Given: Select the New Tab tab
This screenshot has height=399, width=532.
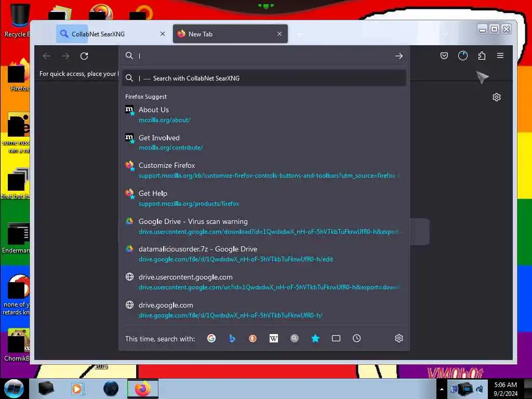Looking at the screenshot, I should (x=230, y=34).
